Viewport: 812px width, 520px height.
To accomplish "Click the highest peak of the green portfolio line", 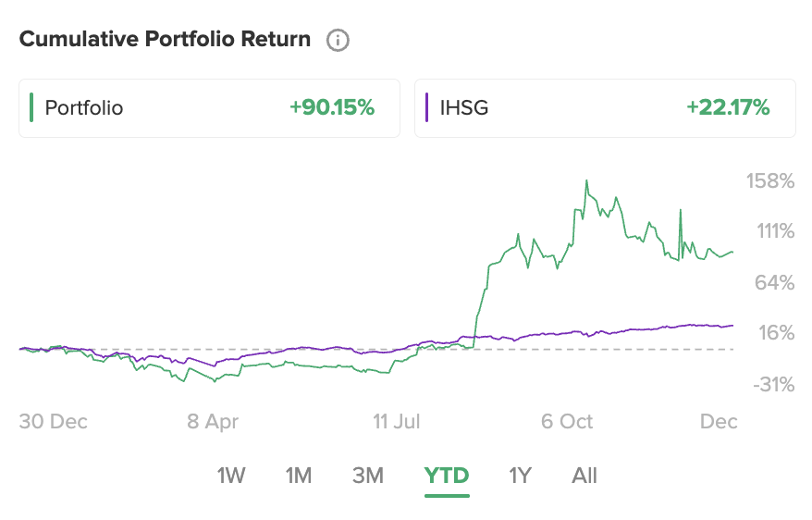I will pos(586,180).
